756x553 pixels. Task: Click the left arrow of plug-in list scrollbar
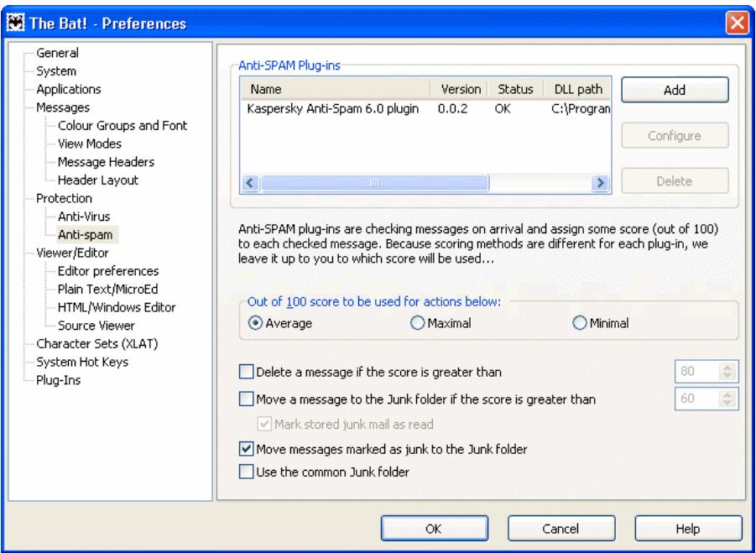[x=250, y=183]
